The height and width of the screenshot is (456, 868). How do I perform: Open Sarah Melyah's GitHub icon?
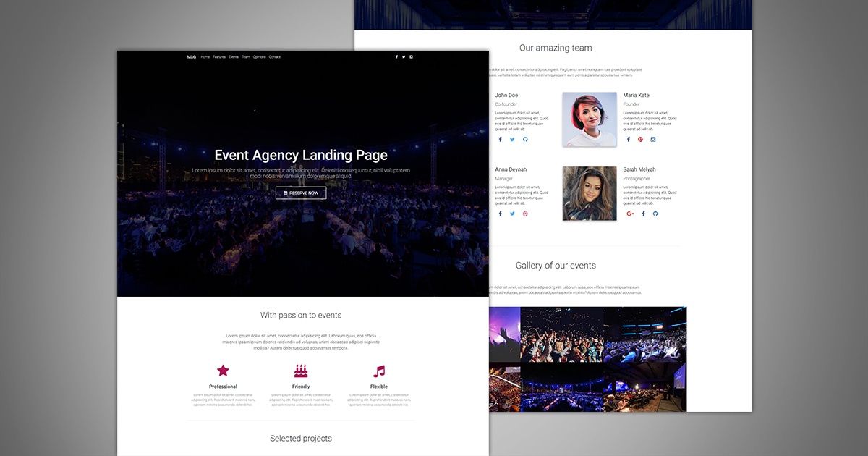(x=655, y=214)
